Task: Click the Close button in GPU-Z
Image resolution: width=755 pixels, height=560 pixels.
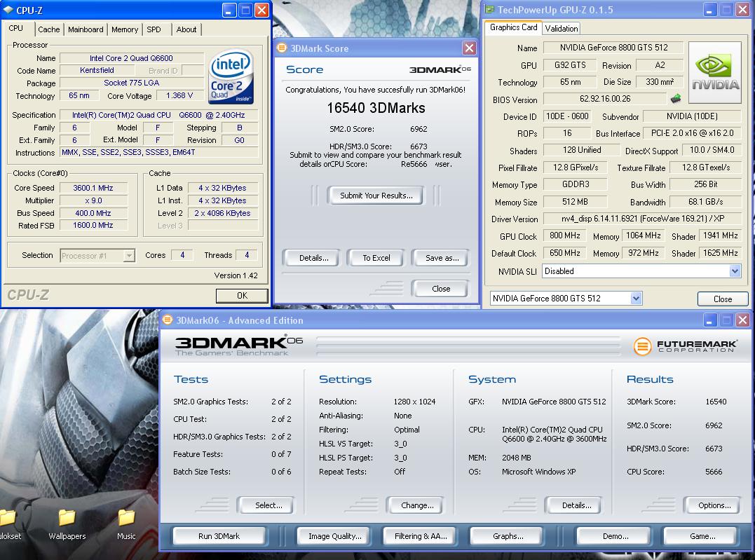Action: pos(722,299)
